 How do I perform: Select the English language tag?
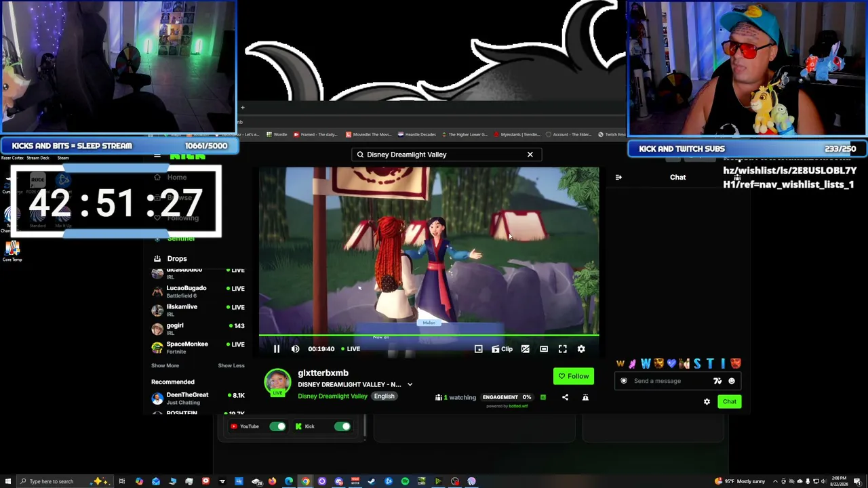(384, 396)
